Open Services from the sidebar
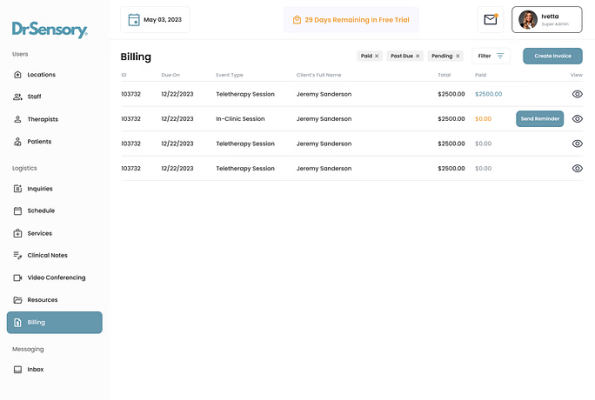Screen dimensions: 595x400 [x=40, y=233]
